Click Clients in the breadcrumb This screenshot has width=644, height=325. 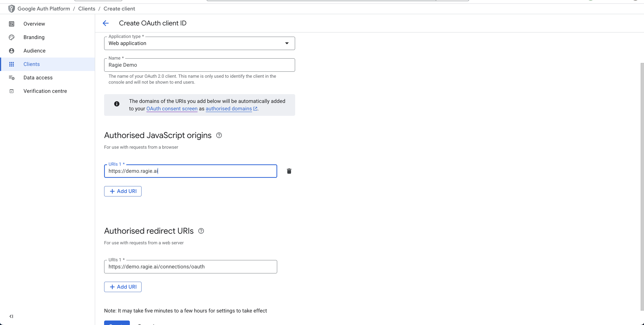[87, 9]
